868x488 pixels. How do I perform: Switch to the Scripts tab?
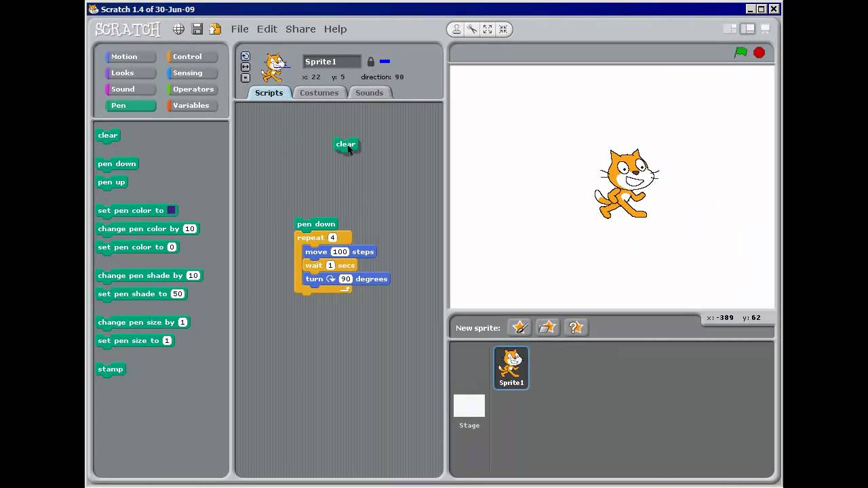coord(269,93)
